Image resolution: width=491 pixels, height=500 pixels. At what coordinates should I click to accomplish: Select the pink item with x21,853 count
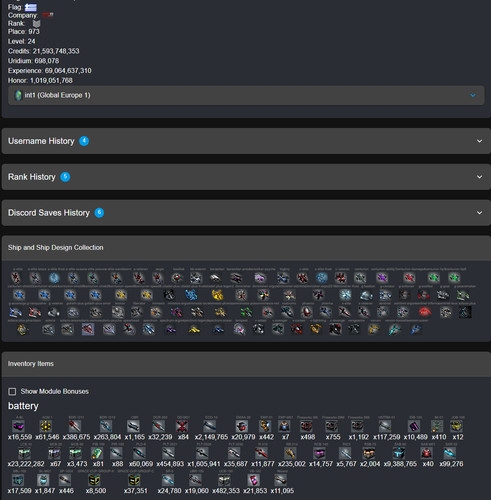click(x=254, y=480)
